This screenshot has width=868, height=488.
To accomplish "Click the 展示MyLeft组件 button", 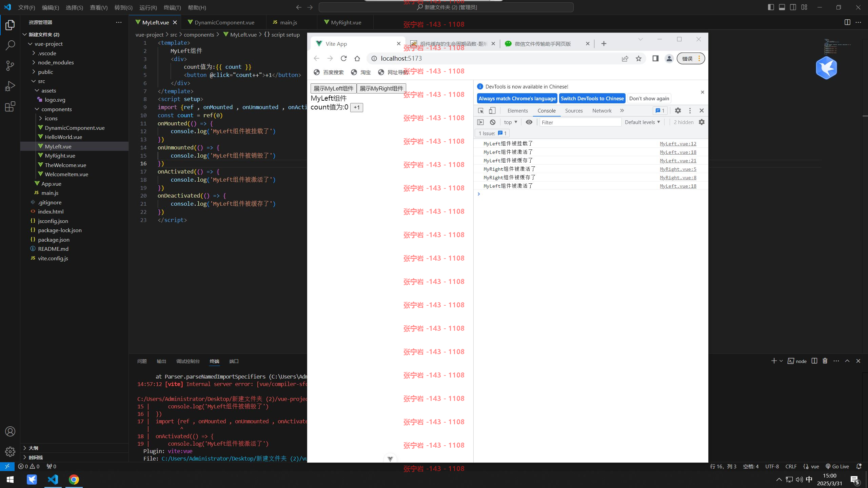I will coord(334,88).
